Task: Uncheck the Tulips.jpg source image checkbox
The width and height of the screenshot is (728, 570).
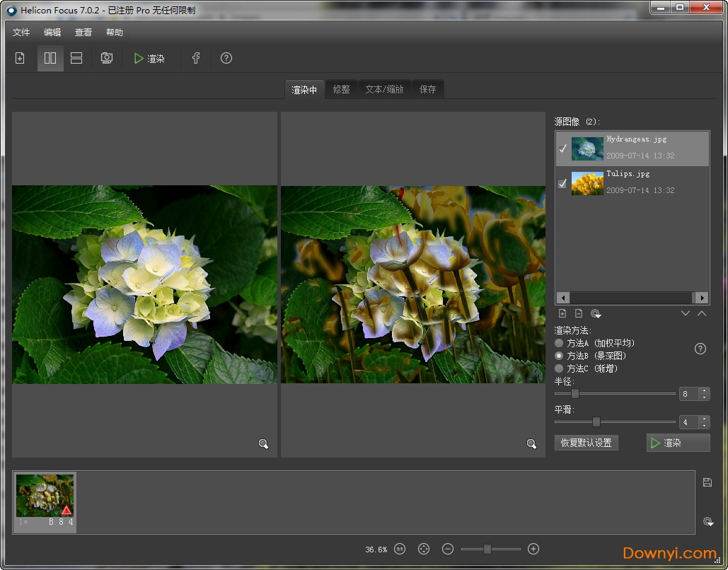Action: pyautogui.click(x=562, y=183)
